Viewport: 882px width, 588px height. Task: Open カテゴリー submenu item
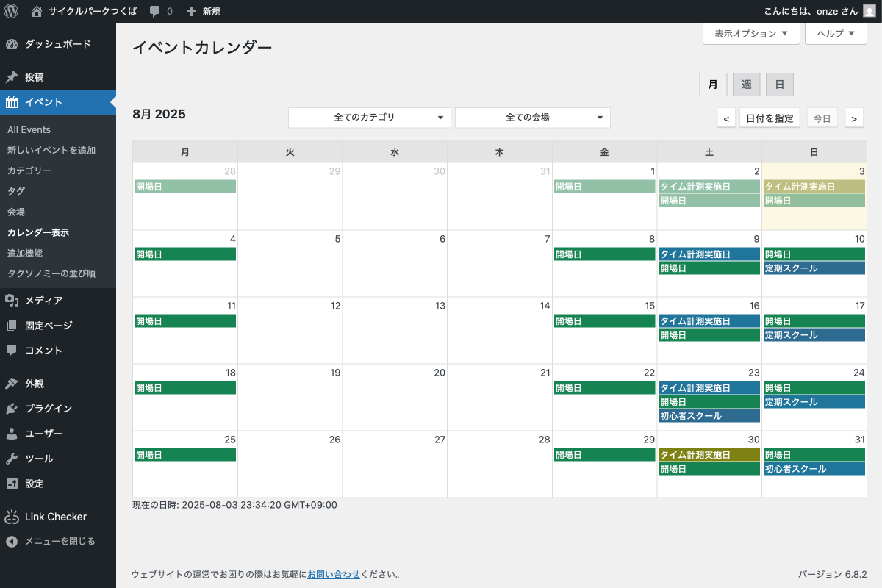(29, 171)
